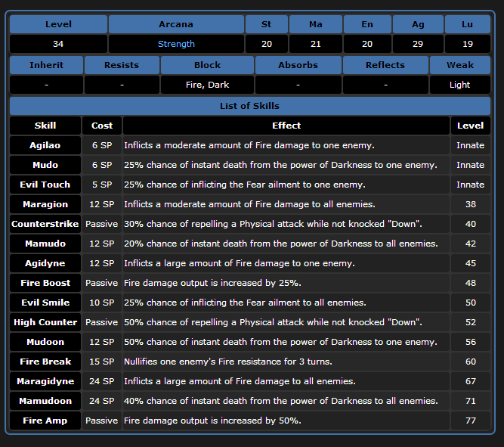This screenshot has width=504, height=447.
Task: Click '30% chance of repelling a Physical attack'
Action: 214,224
